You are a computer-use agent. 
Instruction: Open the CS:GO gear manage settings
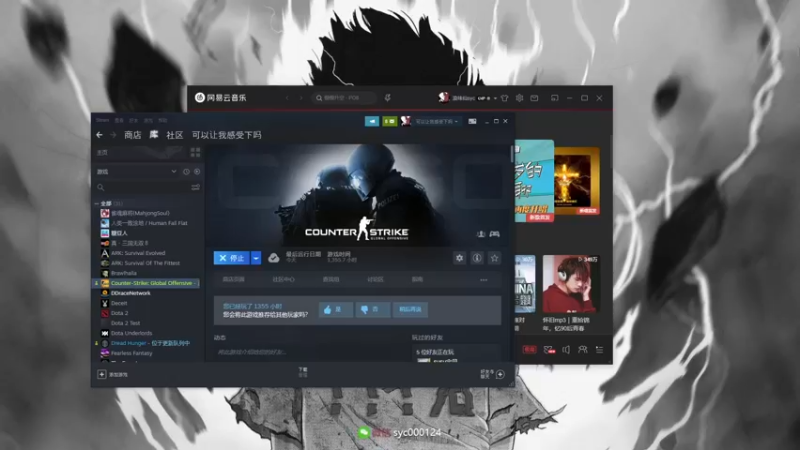pos(459,258)
